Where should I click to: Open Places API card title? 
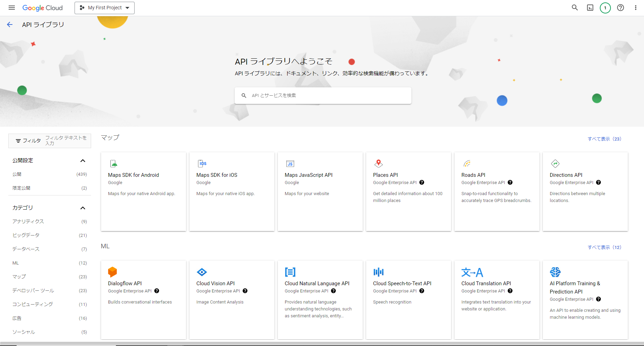386,175
